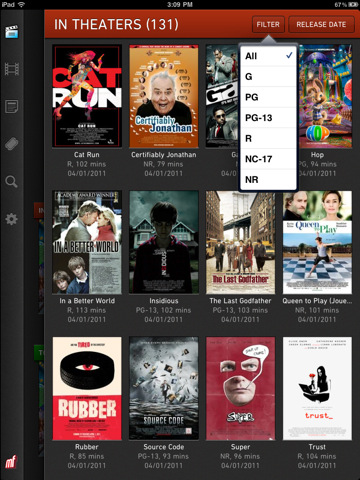Open the Certifiably Jonathan poster
The width and height of the screenshot is (360, 480).
click(x=164, y=96)
